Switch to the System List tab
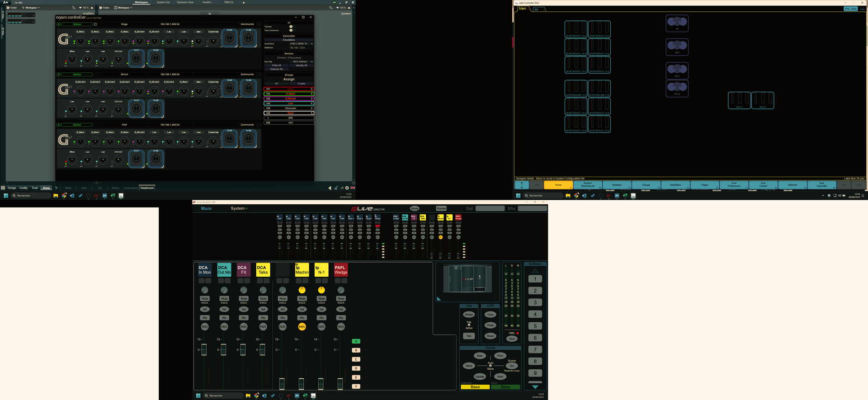Screen dimensions: 868x400 pos(163,2)
